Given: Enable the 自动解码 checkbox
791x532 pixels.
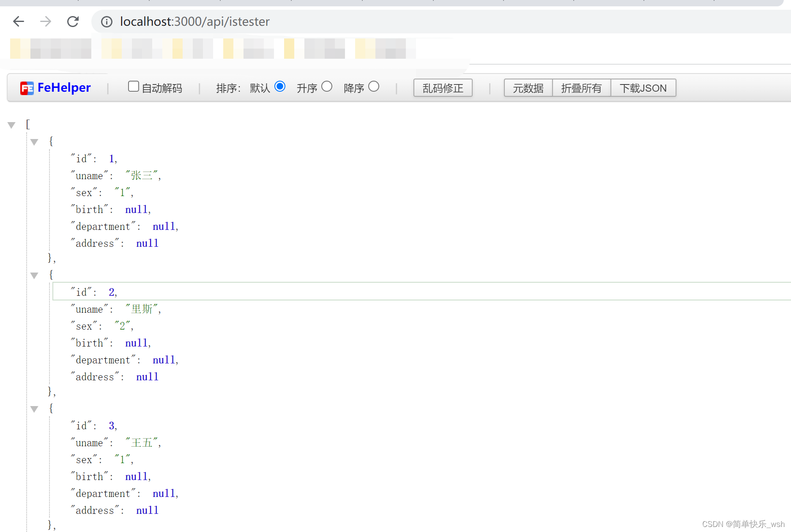Looking at the screenshot, I should (x=134, y=86).
